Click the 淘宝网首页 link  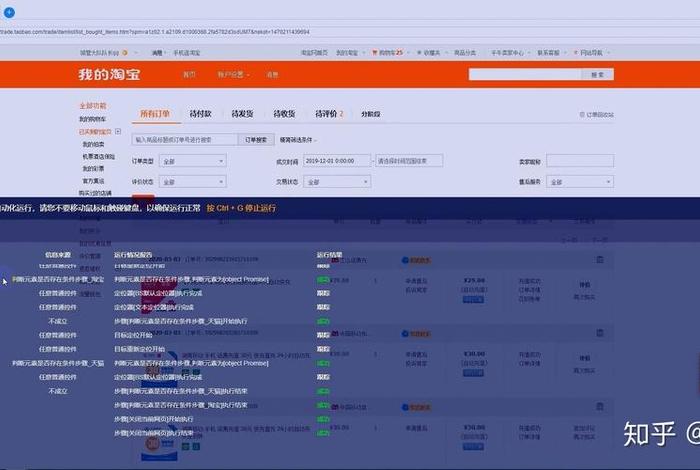(x=314, y=53)
